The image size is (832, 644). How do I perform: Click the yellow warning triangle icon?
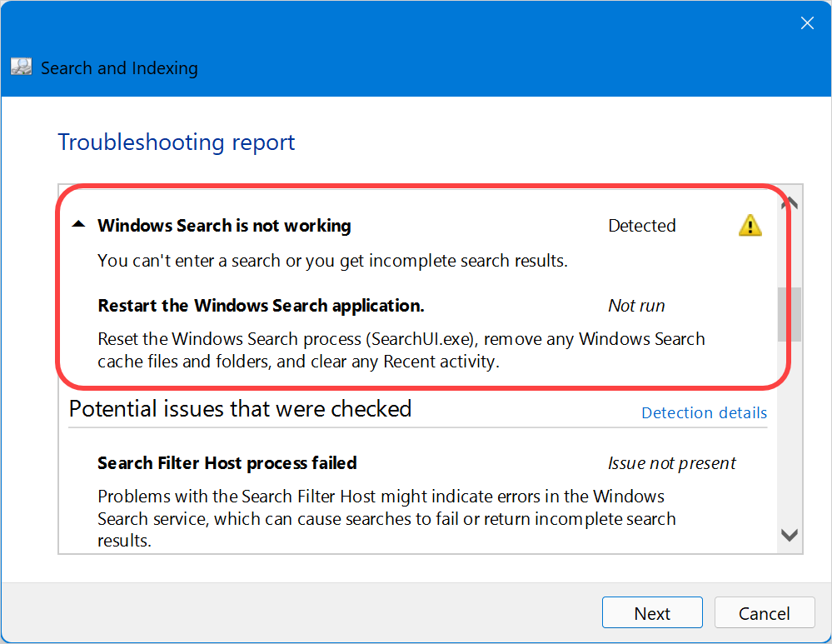(x=750, y=226)
